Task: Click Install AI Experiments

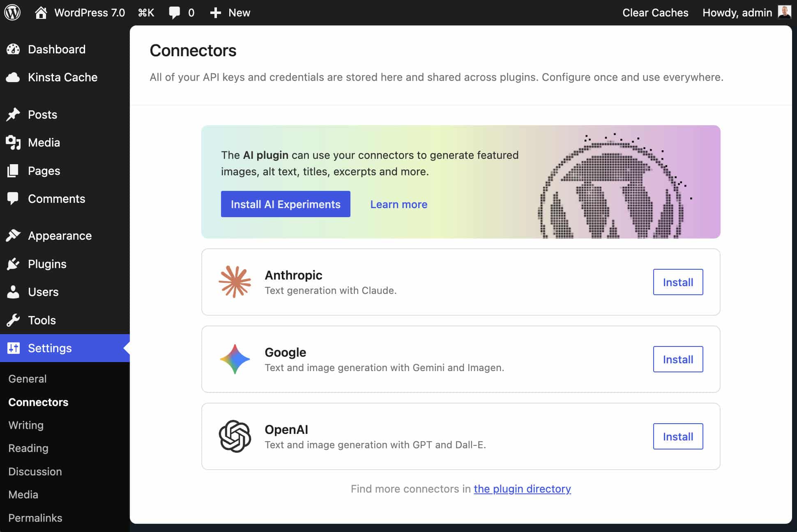Action: click(x=286, y=204)
